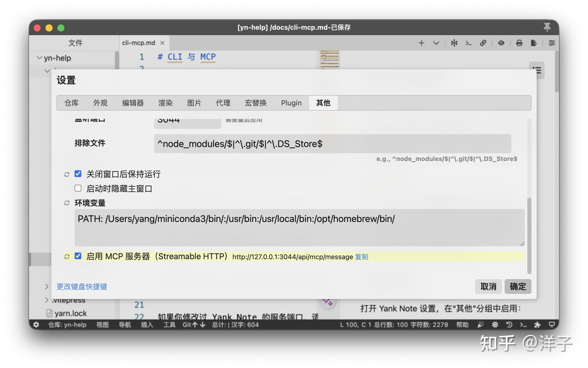
Task: Click the gear icon at status bar left
Action: 36,325
